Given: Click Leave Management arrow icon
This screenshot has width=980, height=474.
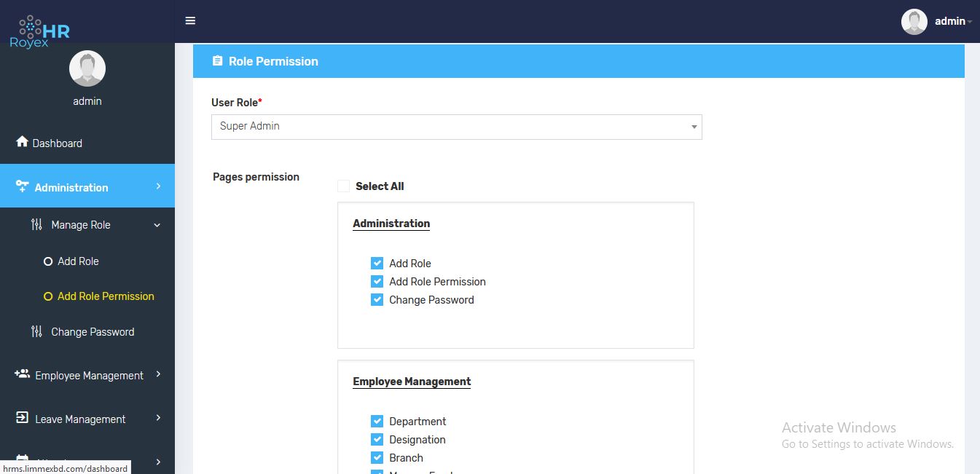Looking at the screenshot, I should [x=22, y=418].
